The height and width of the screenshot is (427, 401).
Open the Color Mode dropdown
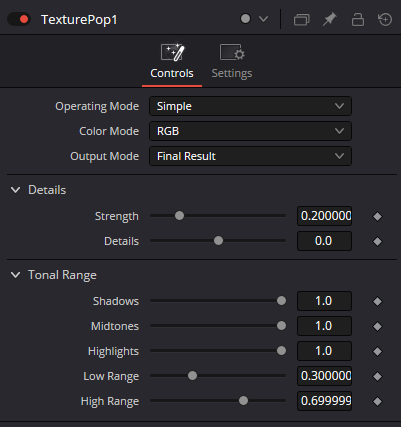(250, 131)
